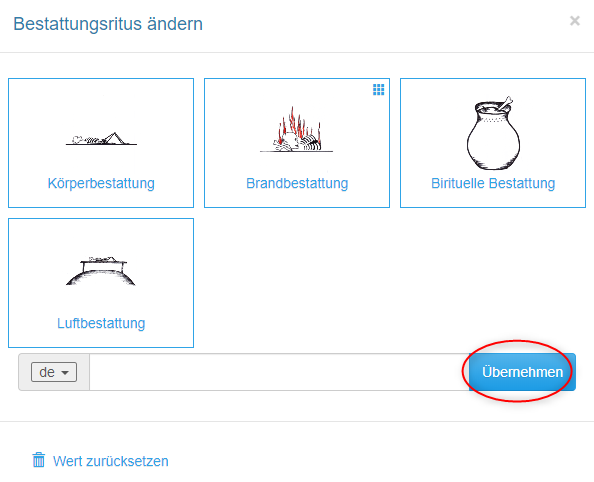
Task: Click the skeleton drawing for Körperbestattung
Action: pos(101,139)
